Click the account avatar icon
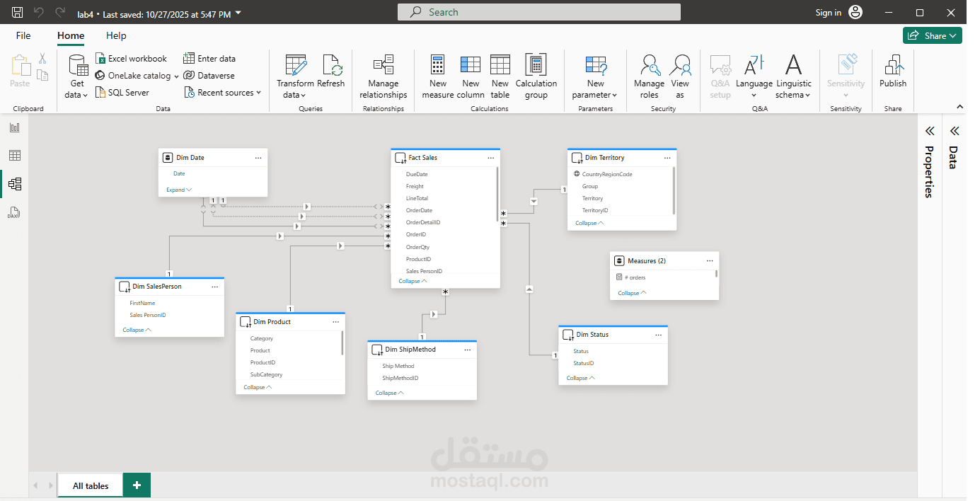This screenshot has width=980, height=501. pos(855,13)
